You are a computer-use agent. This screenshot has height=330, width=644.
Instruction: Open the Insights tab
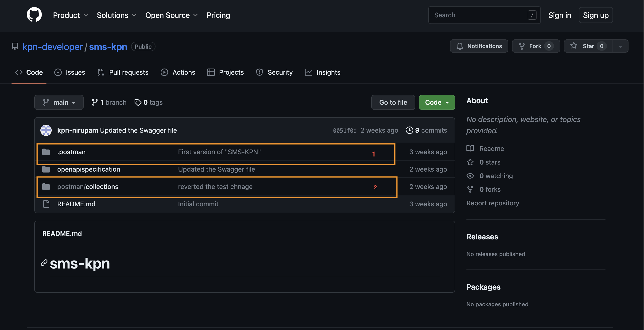[322, 73]
